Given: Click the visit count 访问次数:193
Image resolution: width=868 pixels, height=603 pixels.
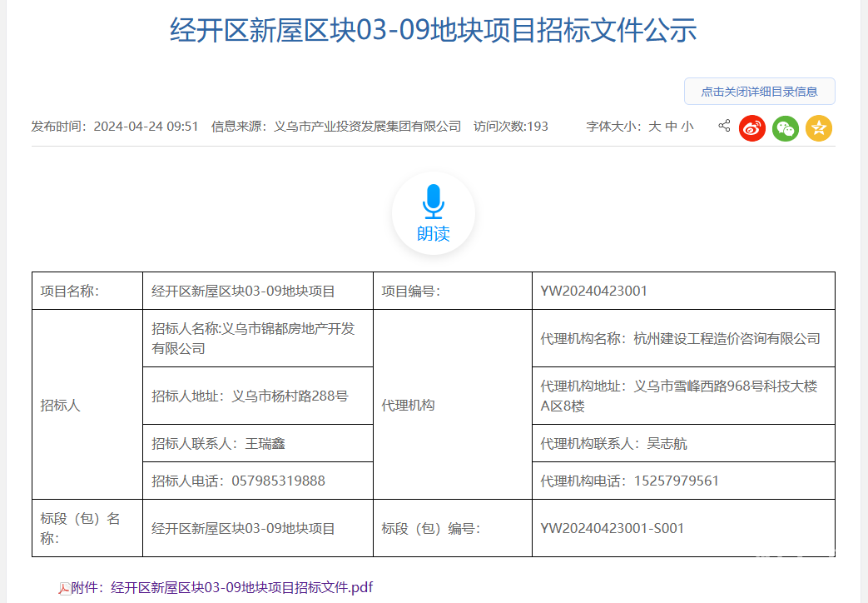Looking at the screenshot, I should (x=511, y=127).
